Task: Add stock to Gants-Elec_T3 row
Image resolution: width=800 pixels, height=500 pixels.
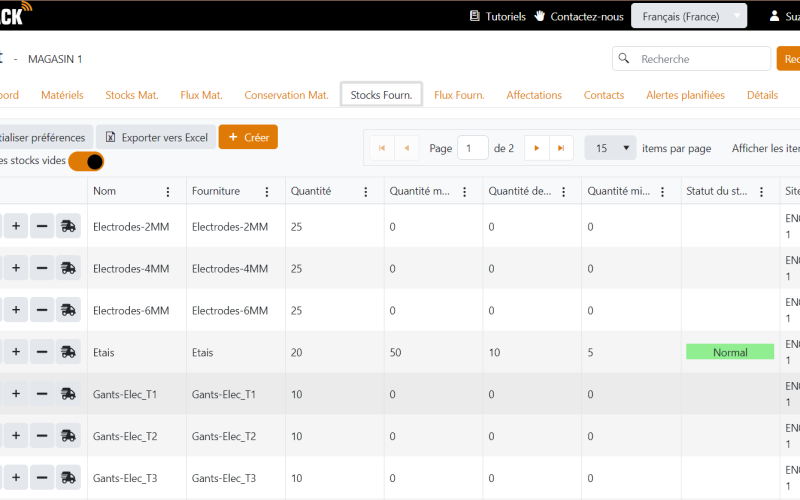Action: point(16,478)
